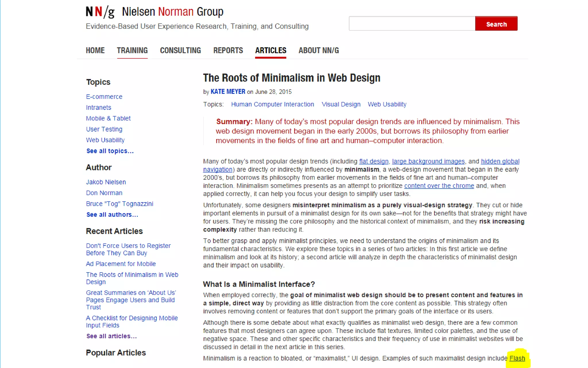Open the ABOUT NN/G menu
Viewport: 588px width, 368px height.
click(x=318, y=51)
